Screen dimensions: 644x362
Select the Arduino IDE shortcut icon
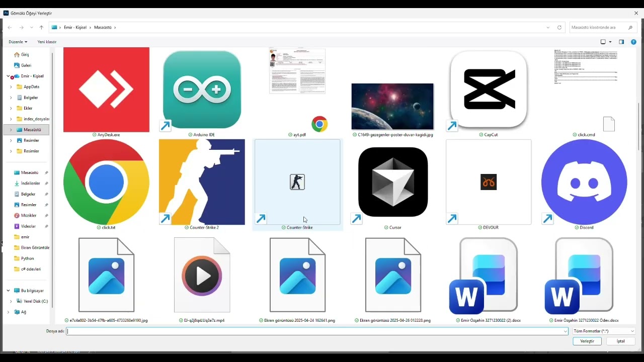tap(202, 89)
